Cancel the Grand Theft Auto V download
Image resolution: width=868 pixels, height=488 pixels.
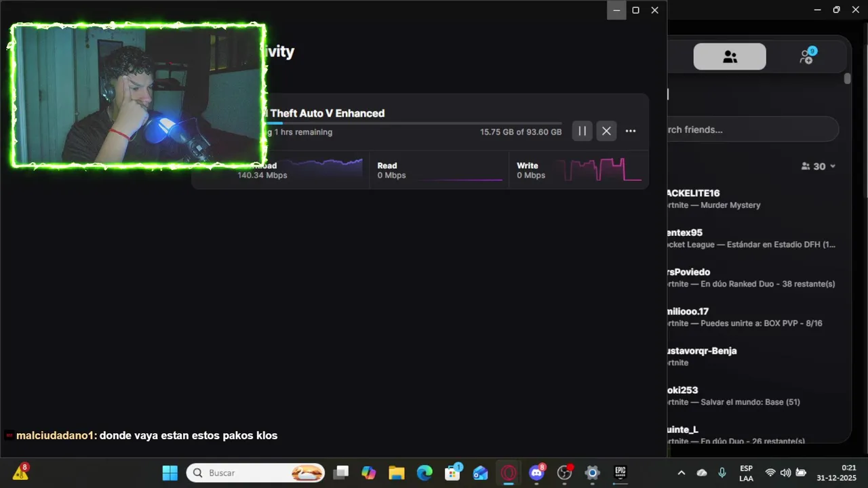(x=606, y=131)
